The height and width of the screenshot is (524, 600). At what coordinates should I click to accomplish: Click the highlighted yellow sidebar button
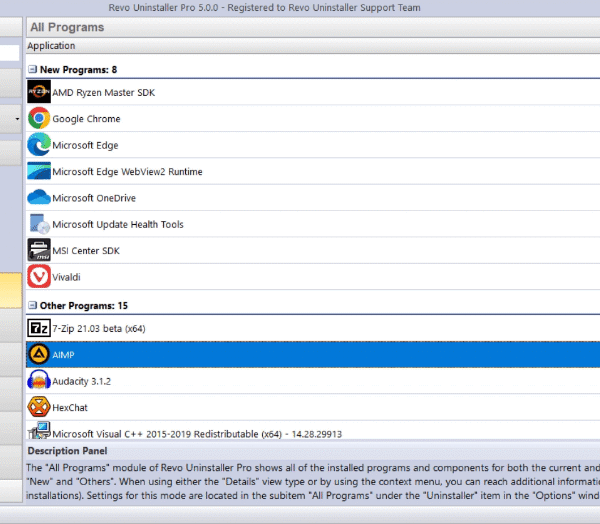click(x=11, y=290)
